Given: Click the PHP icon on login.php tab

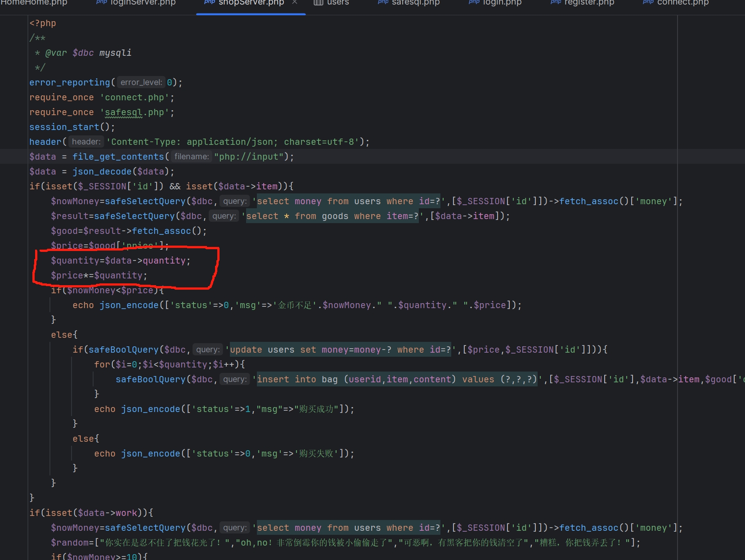Looking at the screenshot, I should (x=474, y=2).
